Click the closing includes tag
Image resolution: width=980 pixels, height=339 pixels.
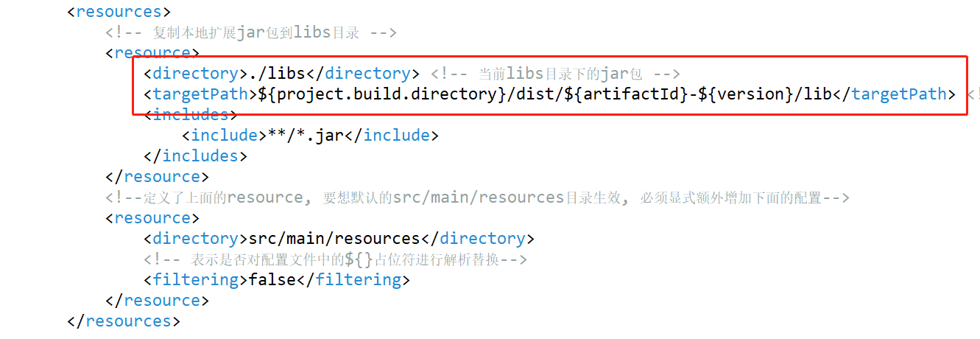(x=196, y=156)
